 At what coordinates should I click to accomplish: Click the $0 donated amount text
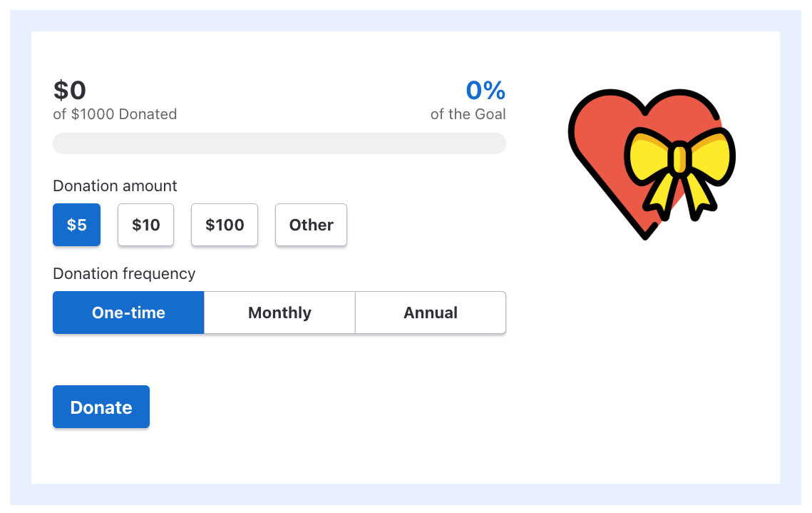(69, 90)
